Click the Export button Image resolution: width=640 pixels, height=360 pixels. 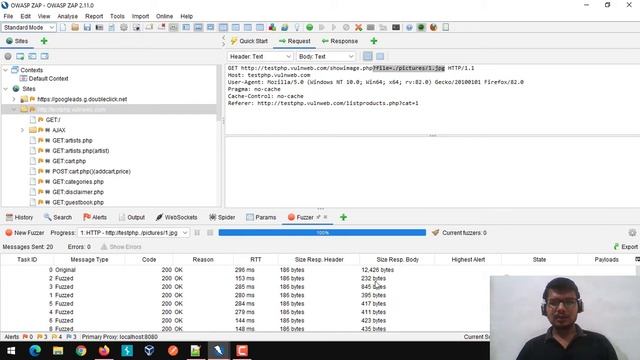[x=626, y=247]
